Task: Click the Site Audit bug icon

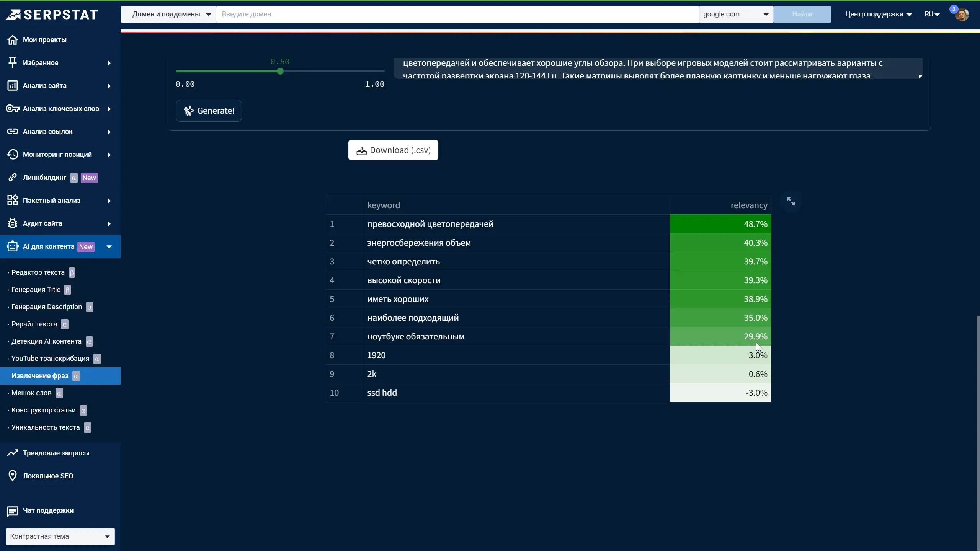Action: (x=13, y=223)
